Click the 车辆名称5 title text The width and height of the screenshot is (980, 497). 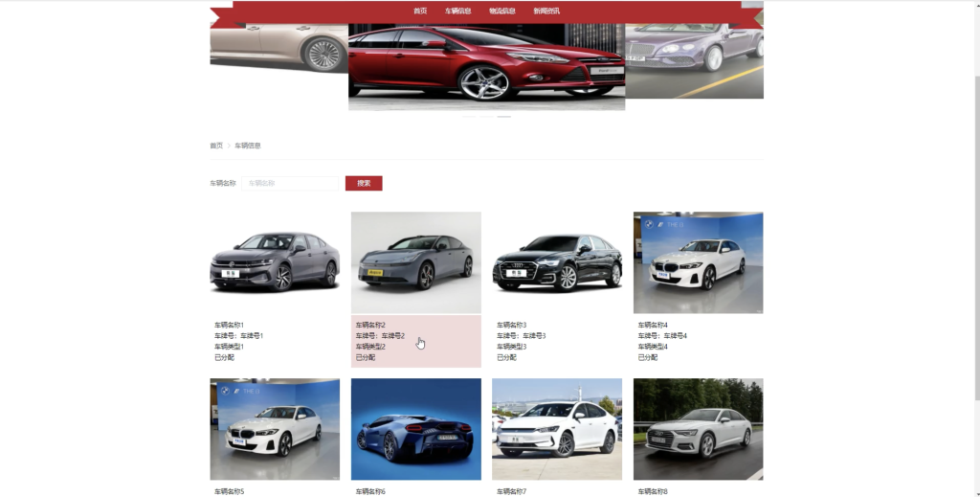[229, 491]
